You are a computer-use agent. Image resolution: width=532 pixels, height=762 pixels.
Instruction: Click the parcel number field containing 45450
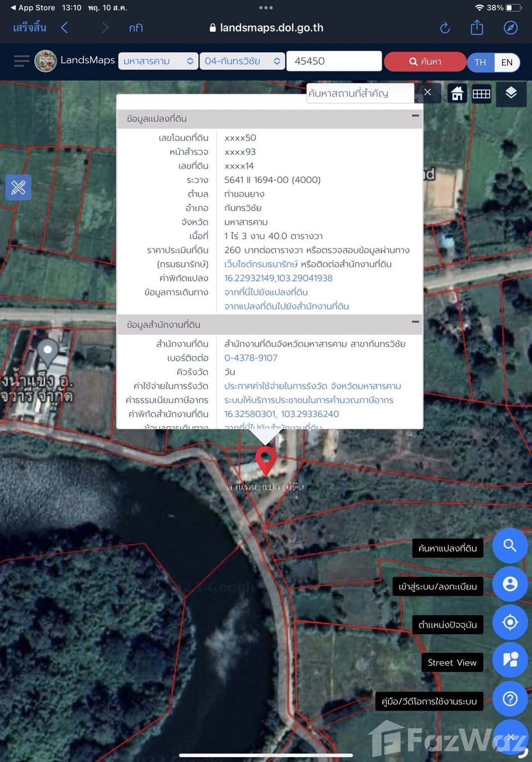[334, 61]
